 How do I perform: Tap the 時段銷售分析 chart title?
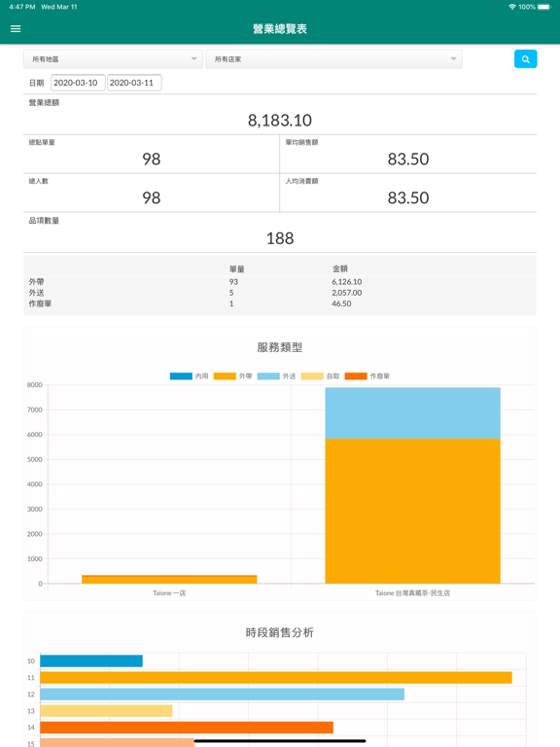coord(280,632)
